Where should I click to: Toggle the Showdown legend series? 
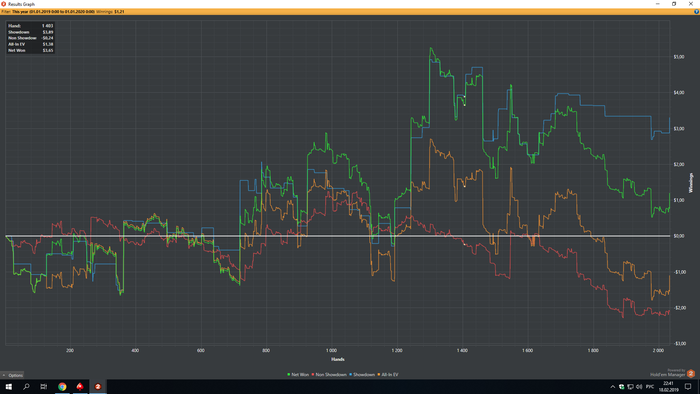point(362,374)
